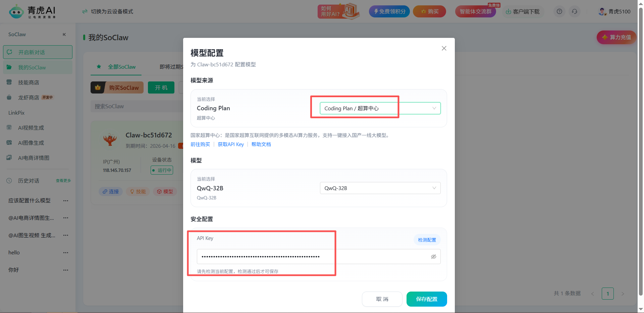Switch to 即将过期 tab
The height and width of the screenshot is (313, 644).
tap(171, 67)
